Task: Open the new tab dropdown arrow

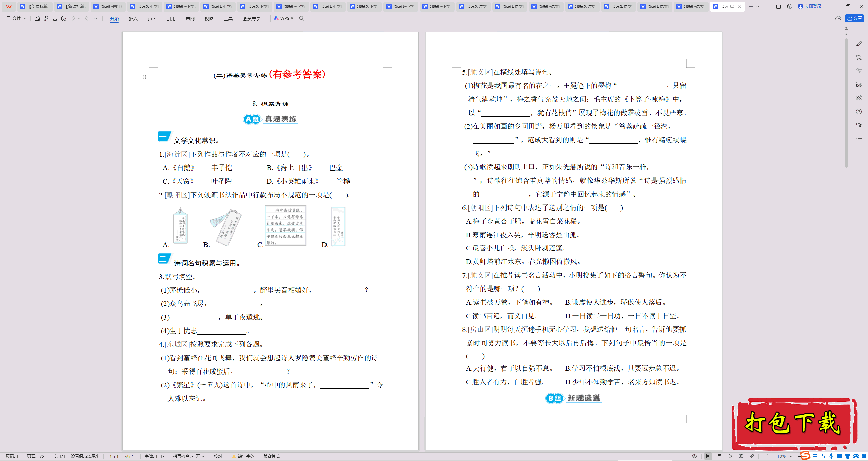Action: (x=758, y=7)
